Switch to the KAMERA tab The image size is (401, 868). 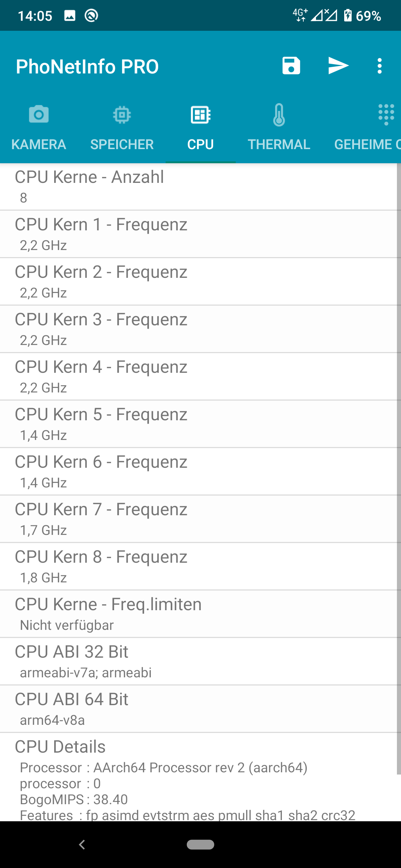(39, 144)
